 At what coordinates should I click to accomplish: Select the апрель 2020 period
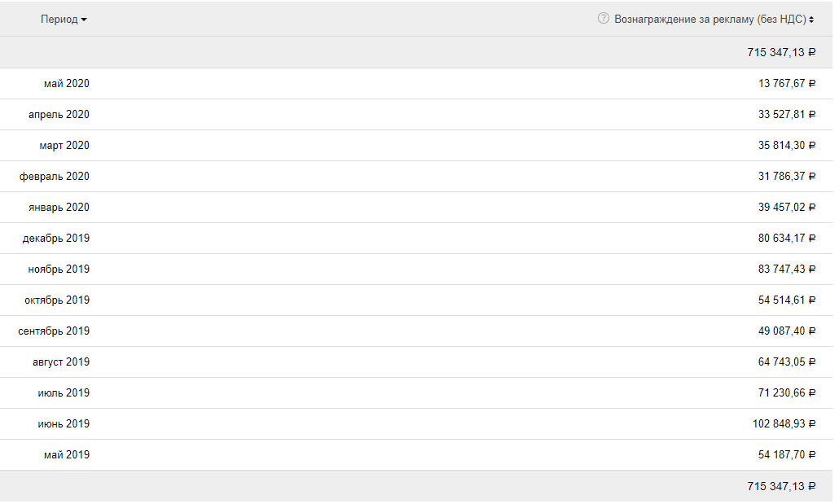59,115
